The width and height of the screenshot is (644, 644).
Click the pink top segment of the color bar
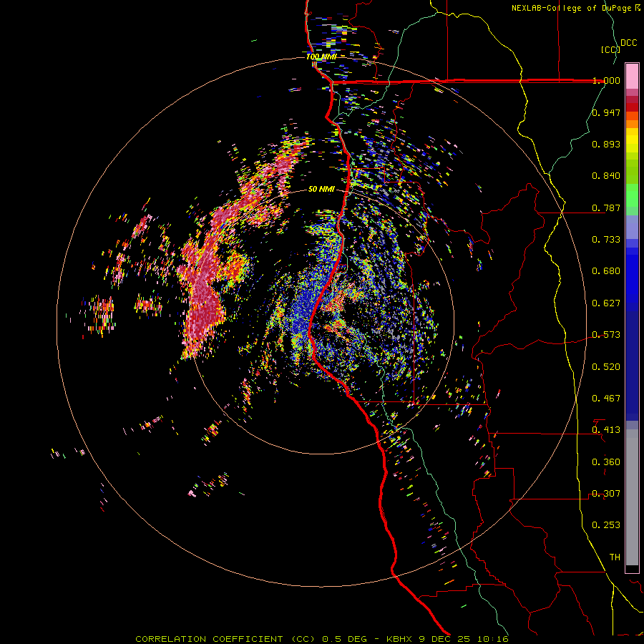point(632,76)
